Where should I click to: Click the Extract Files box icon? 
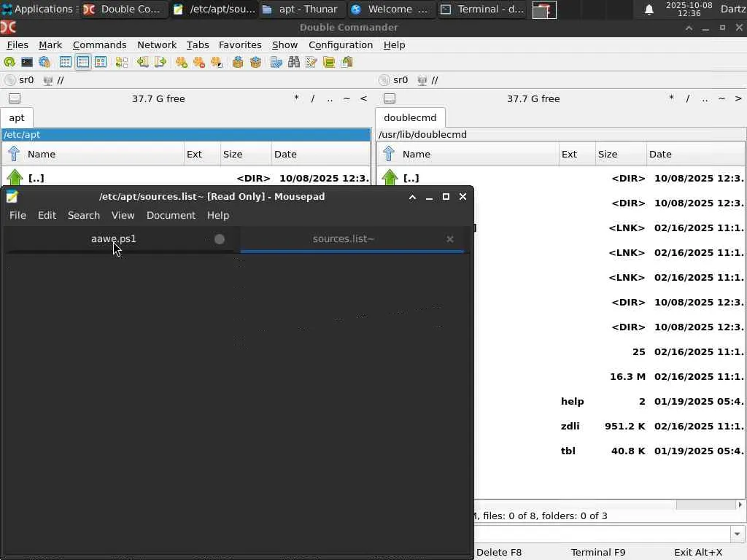[x=255, y=62]
